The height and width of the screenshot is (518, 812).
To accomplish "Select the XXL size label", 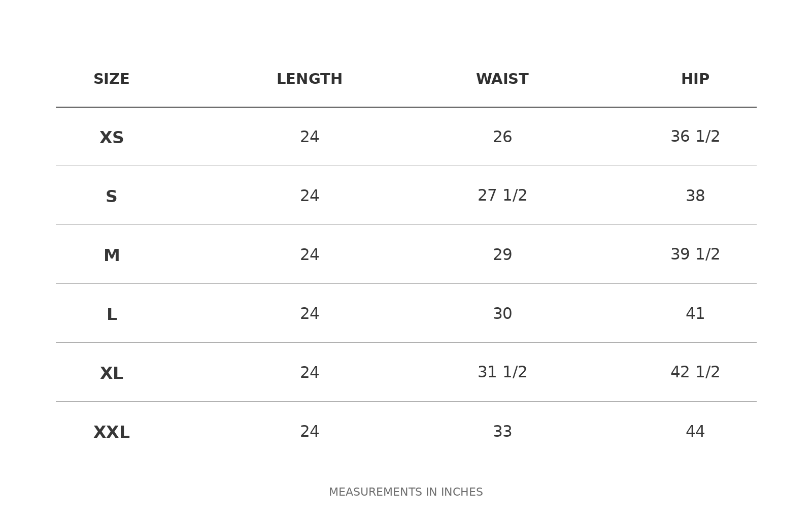I will [112, 432].
